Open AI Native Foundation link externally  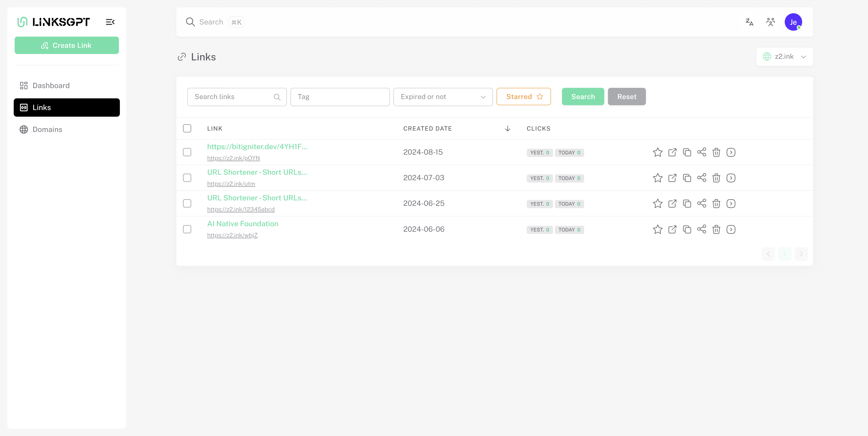(672, 229)
